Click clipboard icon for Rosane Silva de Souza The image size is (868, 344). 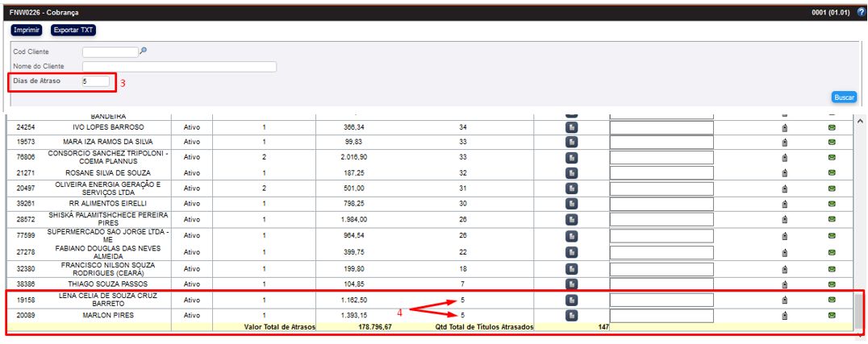(784, 173)
